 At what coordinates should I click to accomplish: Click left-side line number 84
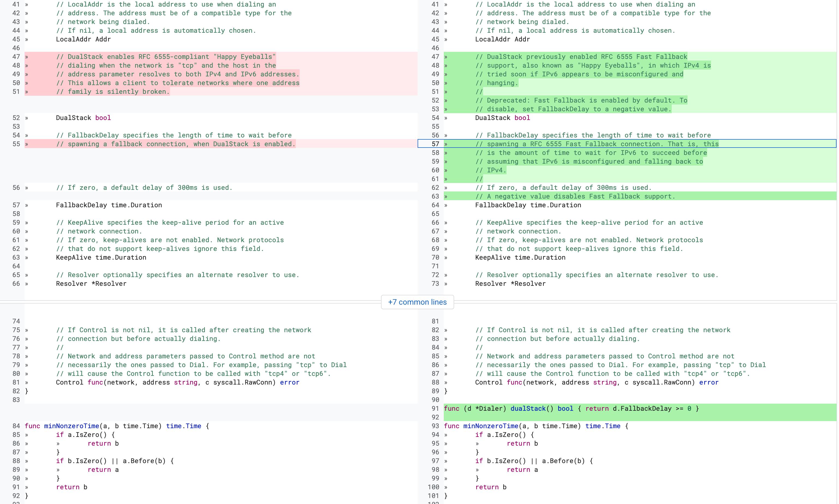pos(16,426)
